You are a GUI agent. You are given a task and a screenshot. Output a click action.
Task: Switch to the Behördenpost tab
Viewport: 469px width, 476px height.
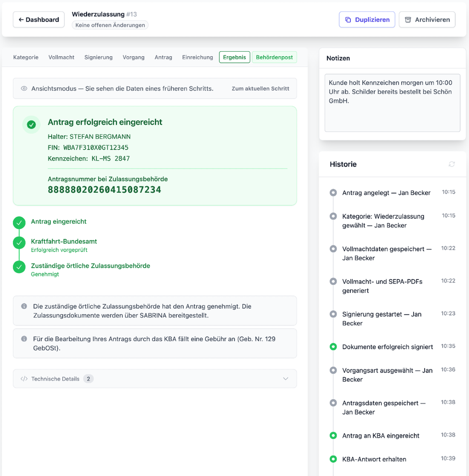(274, 57)
